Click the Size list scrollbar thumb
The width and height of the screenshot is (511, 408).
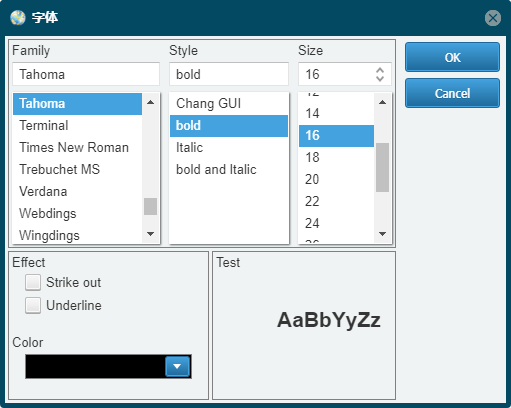382,167
